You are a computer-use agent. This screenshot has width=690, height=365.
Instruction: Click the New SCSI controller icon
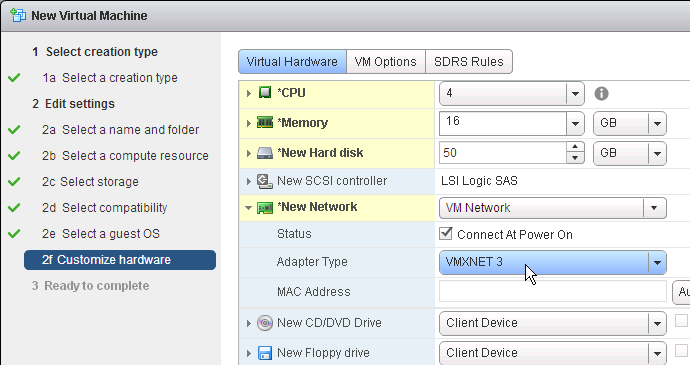pos(264,181)
